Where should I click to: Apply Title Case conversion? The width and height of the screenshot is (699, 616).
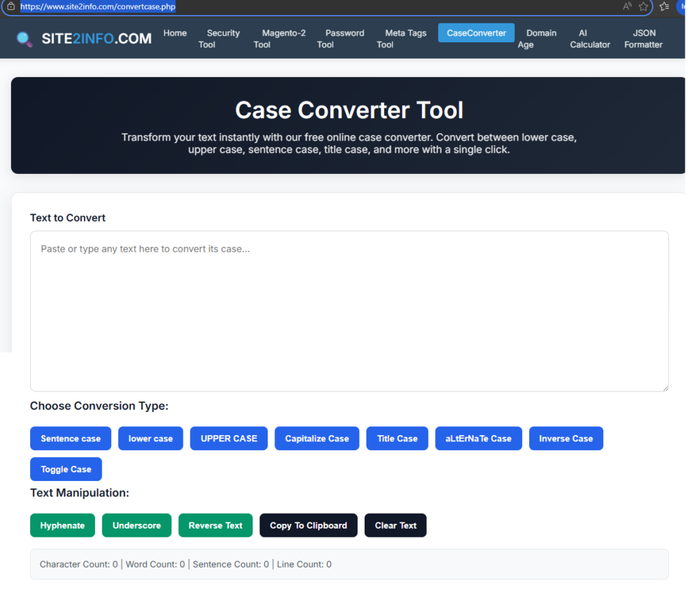pos(397,439)
